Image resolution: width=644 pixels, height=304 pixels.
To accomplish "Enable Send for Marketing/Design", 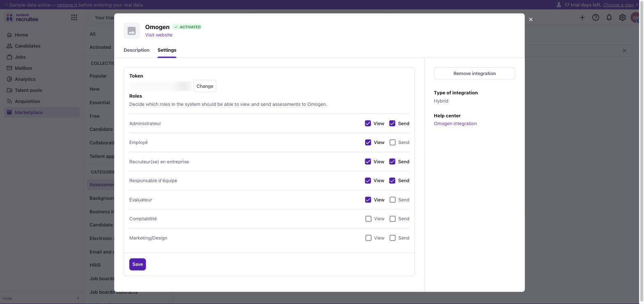I will click(x=392, y=238).
